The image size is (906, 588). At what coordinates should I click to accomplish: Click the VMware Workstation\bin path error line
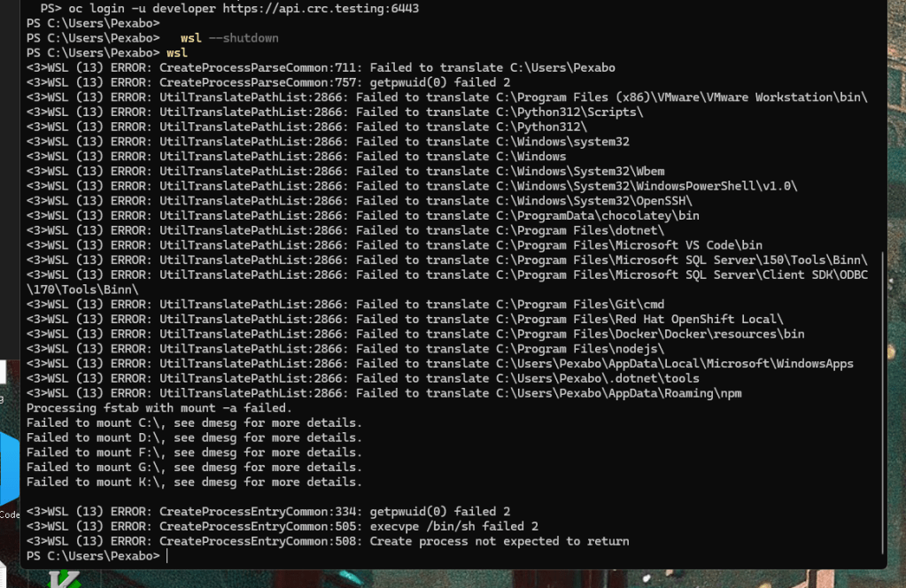[446, 97]
